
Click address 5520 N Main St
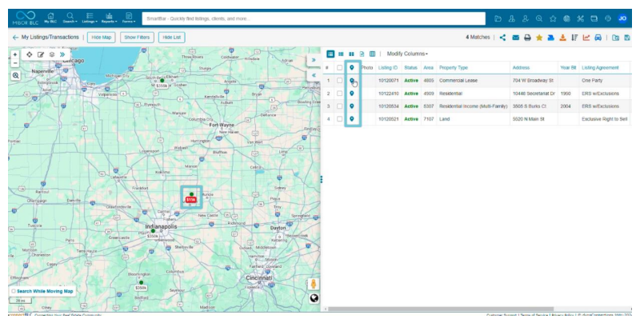(x=528, y=119)
